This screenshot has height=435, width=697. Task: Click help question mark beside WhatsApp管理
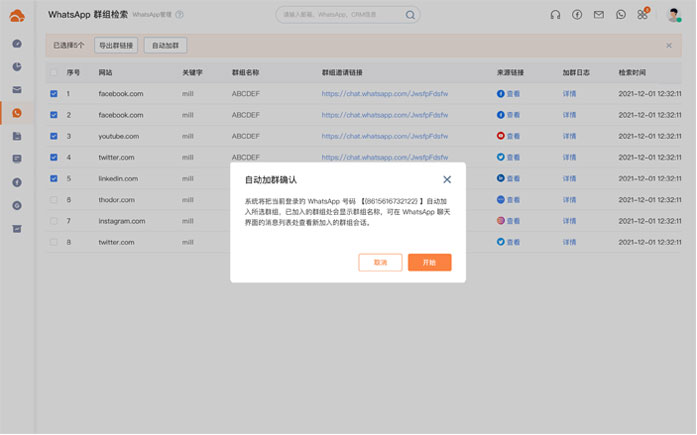tap(179, 15)
